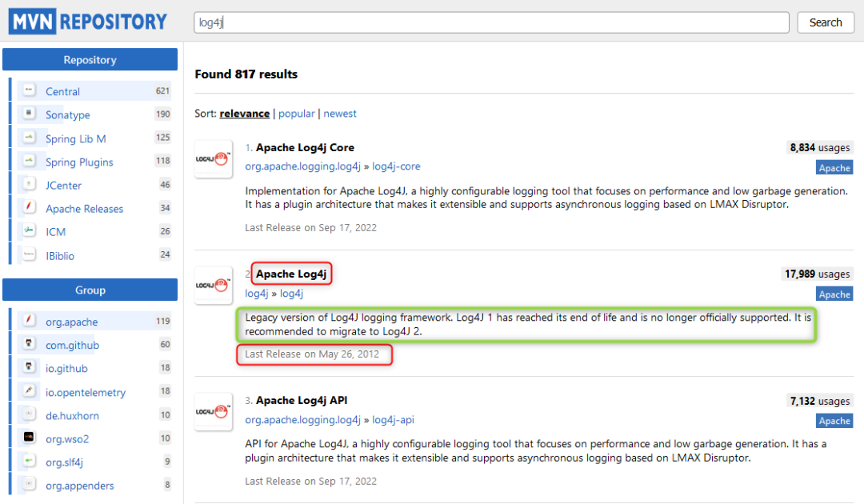Click the MVN Repository logo
Viewport: 864px width, 504px height.
click(x=88, y=22)
